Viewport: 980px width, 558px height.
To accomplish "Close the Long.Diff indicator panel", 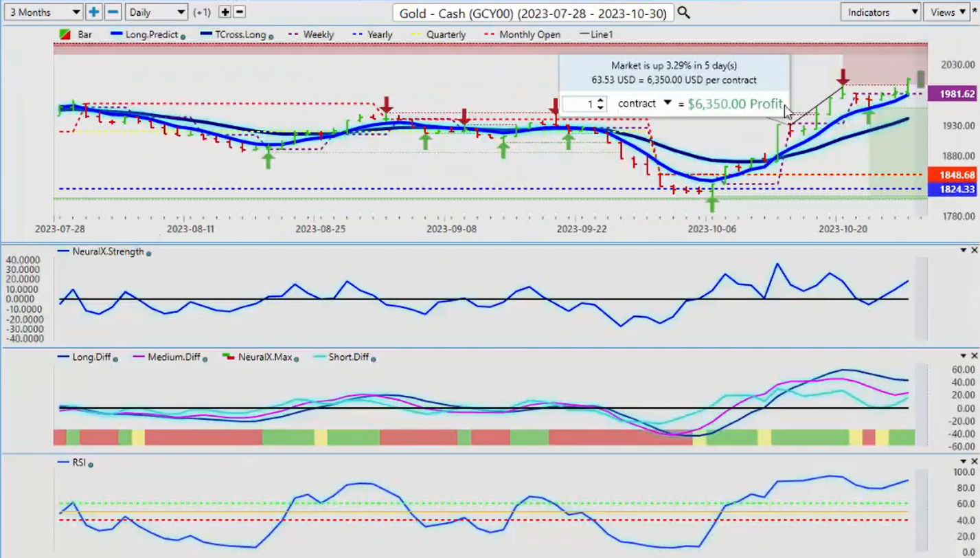I will (974, 356).
